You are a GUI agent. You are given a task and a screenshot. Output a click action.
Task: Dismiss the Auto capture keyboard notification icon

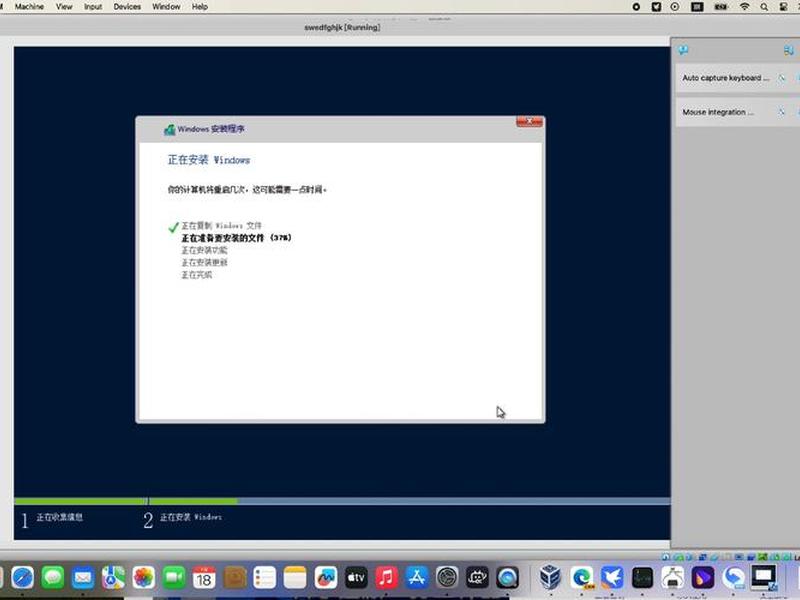click(781, 78)
